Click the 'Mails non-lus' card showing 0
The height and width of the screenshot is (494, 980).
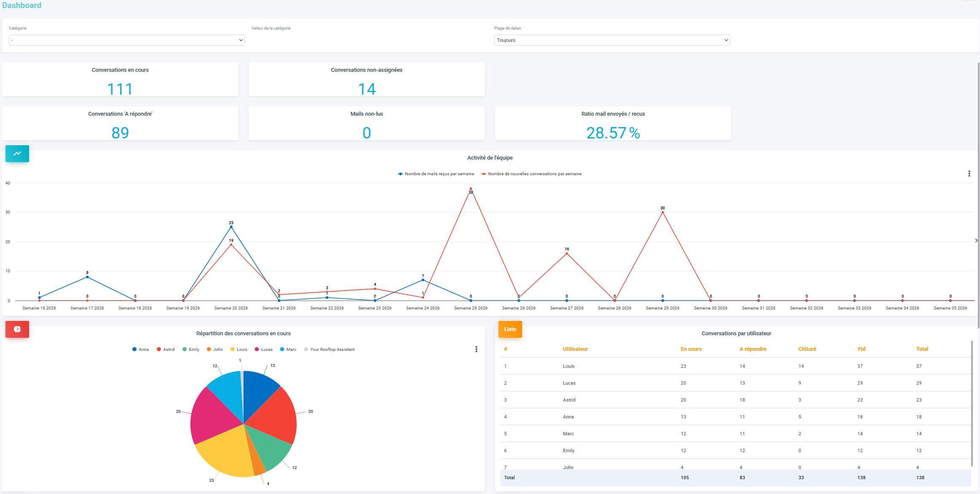click(366, 123)
